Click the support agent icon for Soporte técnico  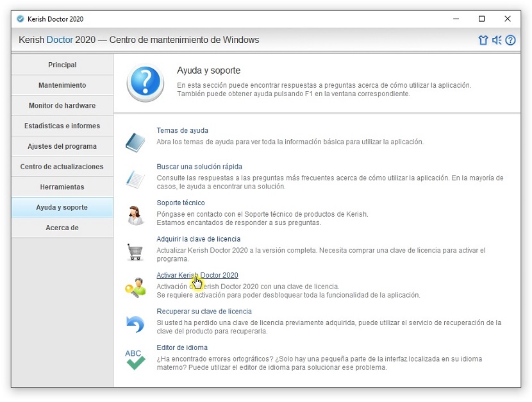click(135, 215)
